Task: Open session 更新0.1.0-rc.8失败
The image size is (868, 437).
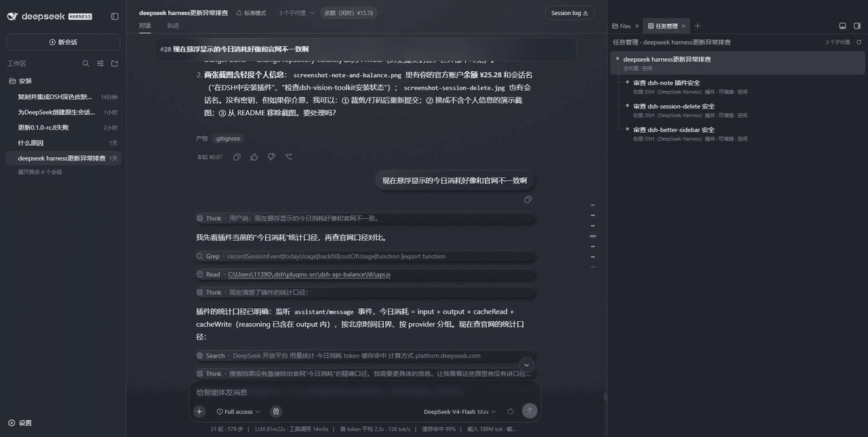Action: point(63,127)
